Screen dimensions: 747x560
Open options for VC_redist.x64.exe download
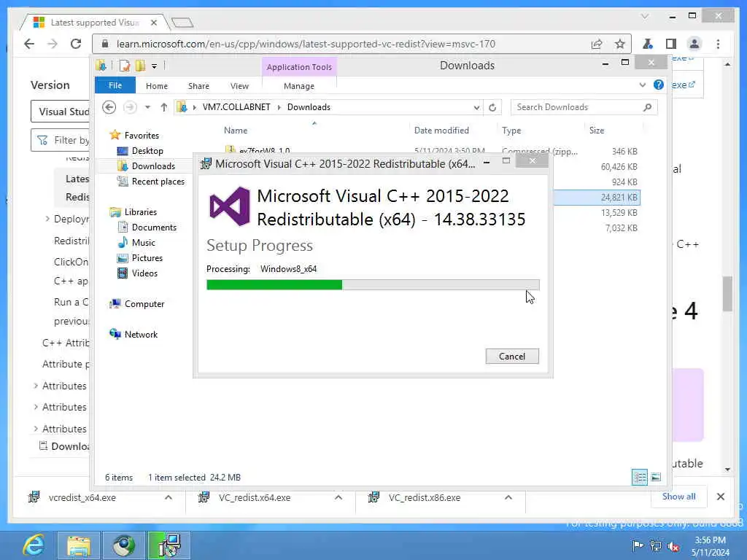click(x=338, y=497)
